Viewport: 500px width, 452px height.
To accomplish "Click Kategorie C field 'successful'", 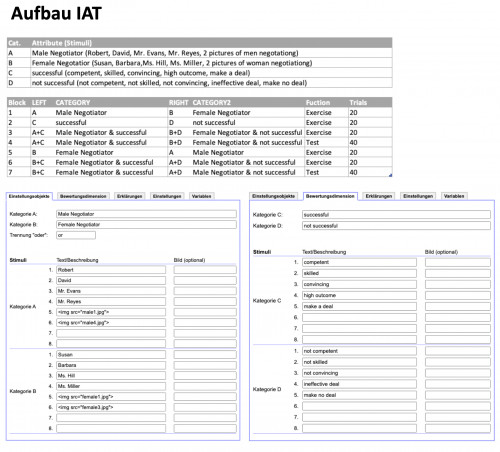I will (x=396, y=215).
